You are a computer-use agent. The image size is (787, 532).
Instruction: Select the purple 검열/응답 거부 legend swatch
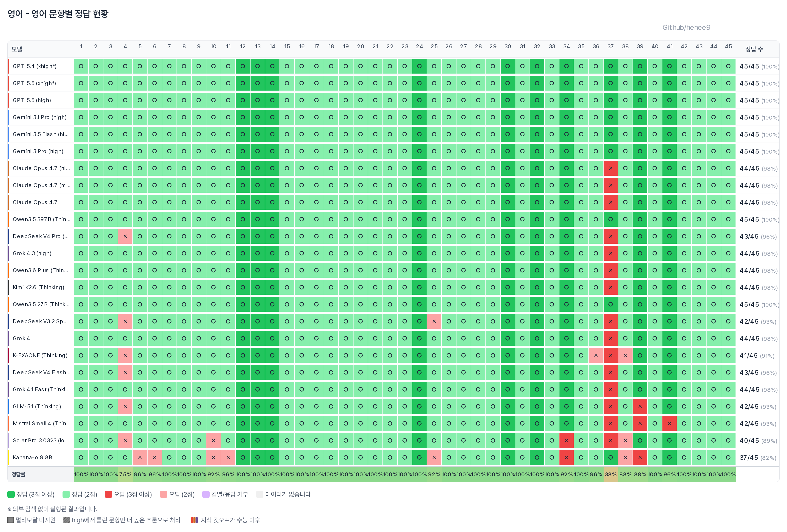pos(206,495)
